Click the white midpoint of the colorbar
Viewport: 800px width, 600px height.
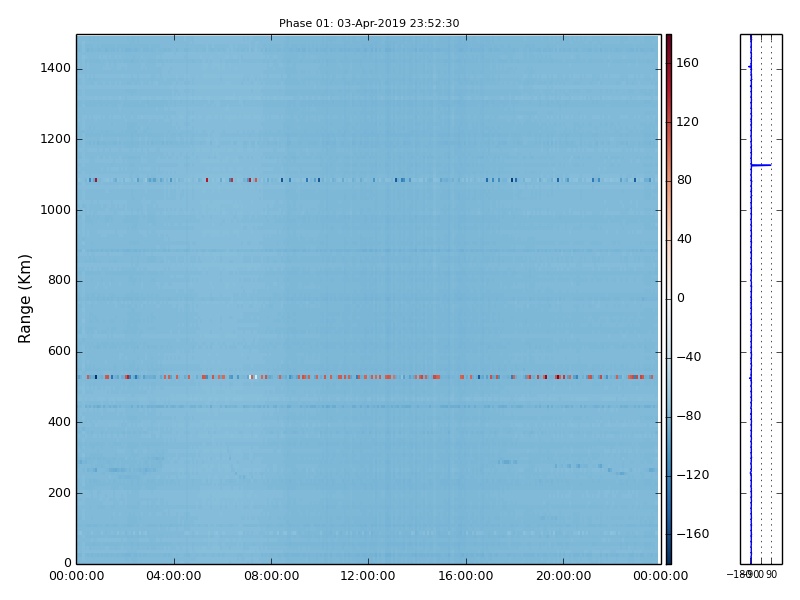pyautogui.click(x=669, y=299)
